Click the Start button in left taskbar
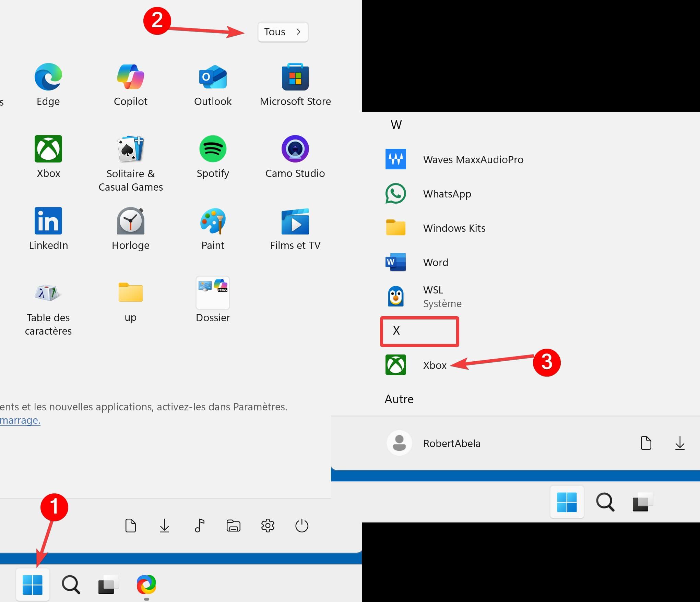 point(33,585)
